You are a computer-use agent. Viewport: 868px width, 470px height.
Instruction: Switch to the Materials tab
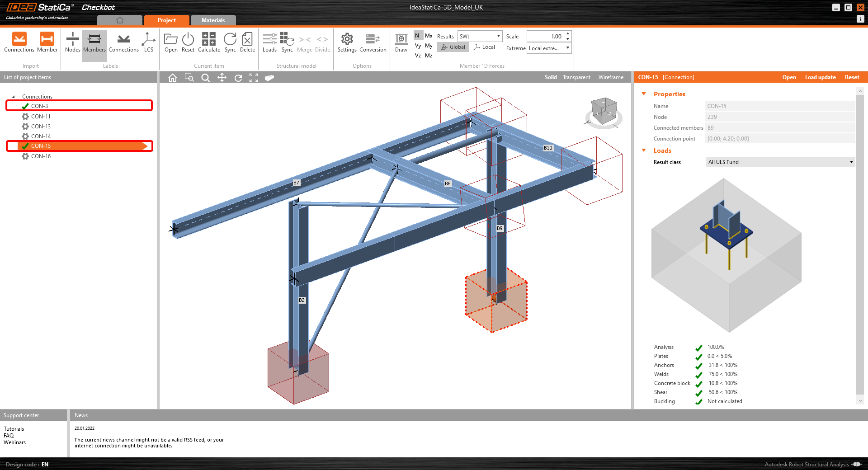click(213, 20)
